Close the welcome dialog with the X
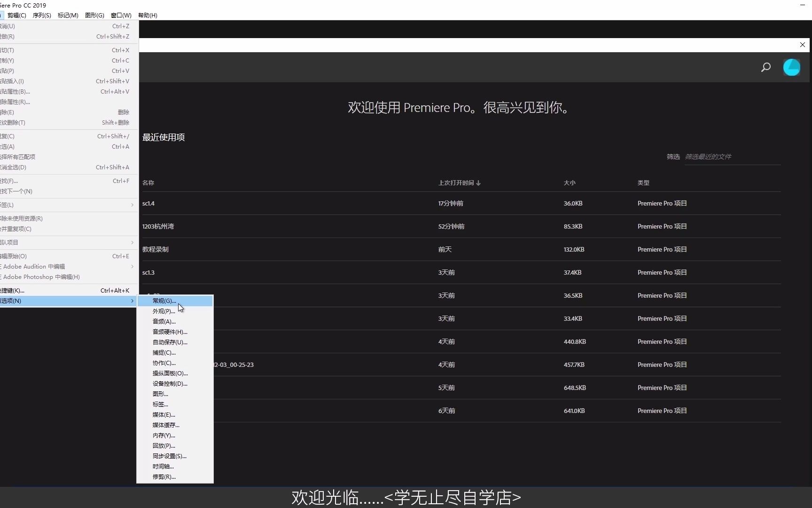Screen dimensions: 812x508 (803, 45)
